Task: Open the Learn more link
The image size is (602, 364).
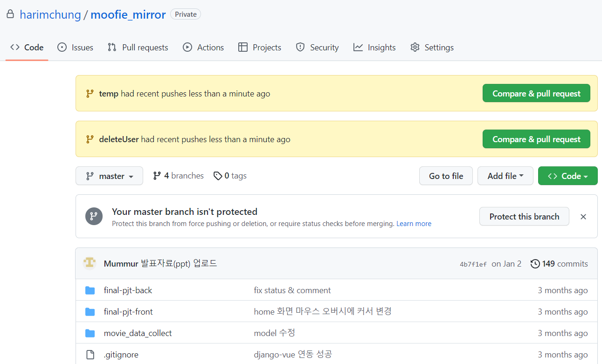Action: pos(414,224)
